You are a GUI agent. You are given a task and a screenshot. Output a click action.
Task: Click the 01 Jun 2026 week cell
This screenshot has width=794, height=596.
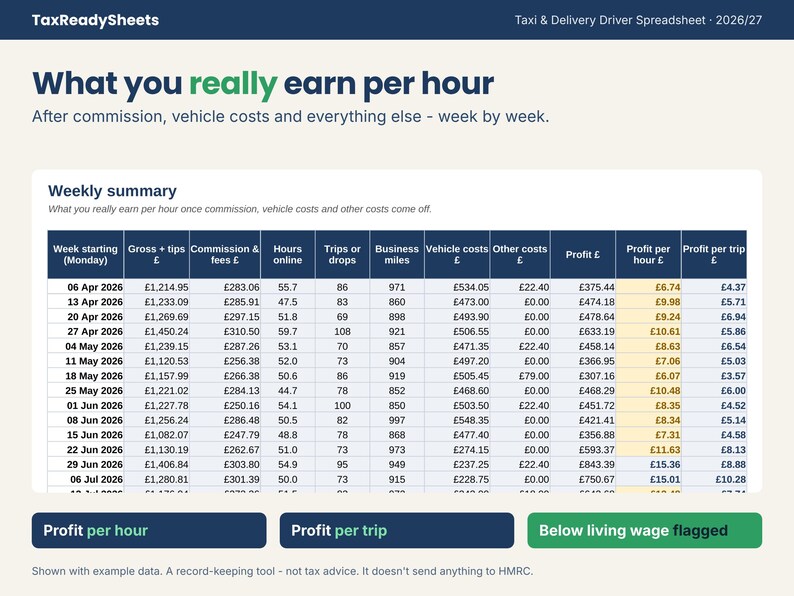86,405
